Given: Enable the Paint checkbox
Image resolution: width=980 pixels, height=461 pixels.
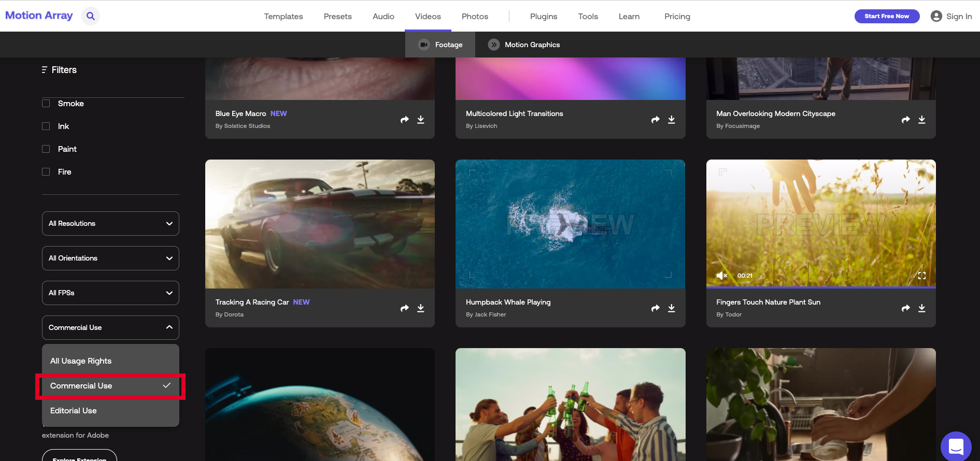Looking at the screenshot, I should pyautogui.click(x=46, y=149).
